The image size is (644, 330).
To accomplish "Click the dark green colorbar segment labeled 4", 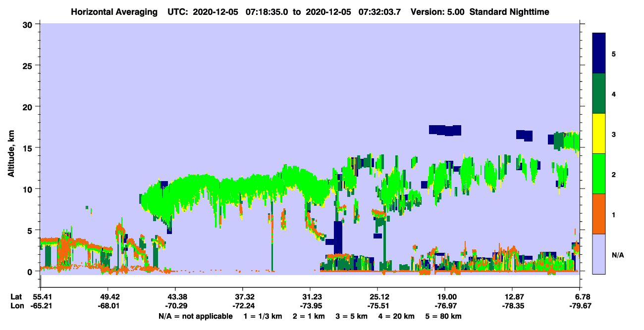I will click(599, 94).
